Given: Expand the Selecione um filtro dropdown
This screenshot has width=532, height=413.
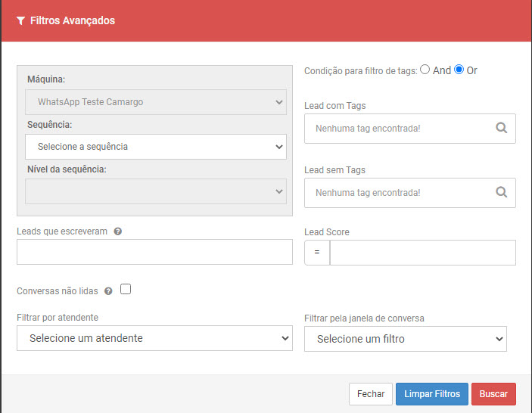Looking at the screenshot, I should tap(405, 339).
